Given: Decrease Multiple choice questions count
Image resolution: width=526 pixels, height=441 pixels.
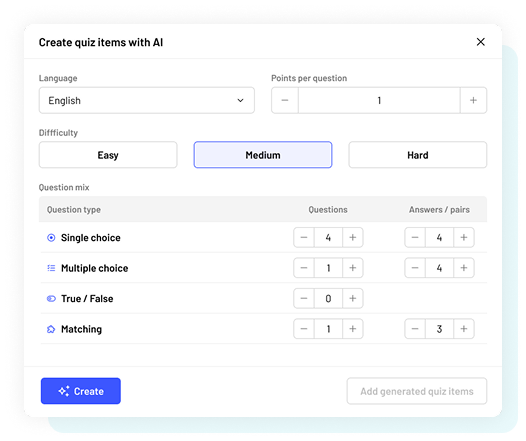Looking at the screenshot, I should 304,268.
